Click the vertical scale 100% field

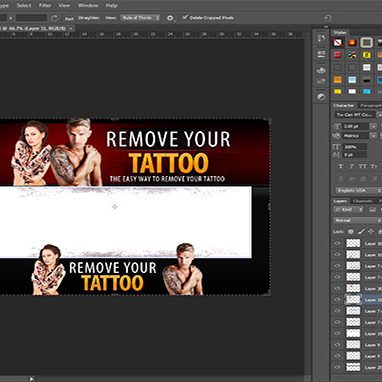354,147
